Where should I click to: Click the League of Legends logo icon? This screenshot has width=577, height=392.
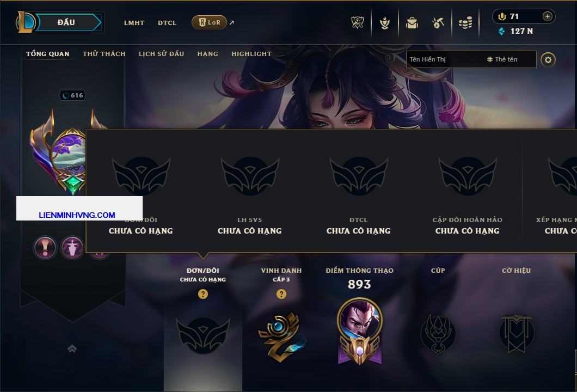click(x=26, y=22)
